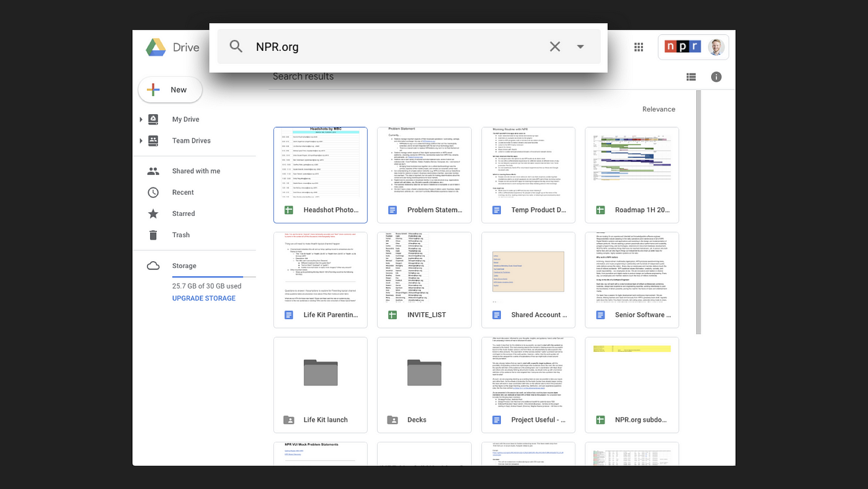Go to Shared with me
This screenshot has height=489, width=868.
coord(196,171)
